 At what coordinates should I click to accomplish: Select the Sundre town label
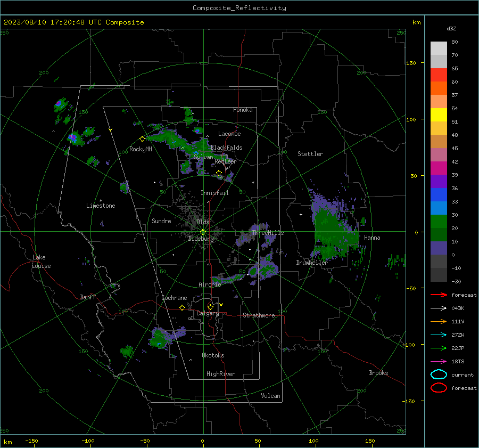[161, 221]
